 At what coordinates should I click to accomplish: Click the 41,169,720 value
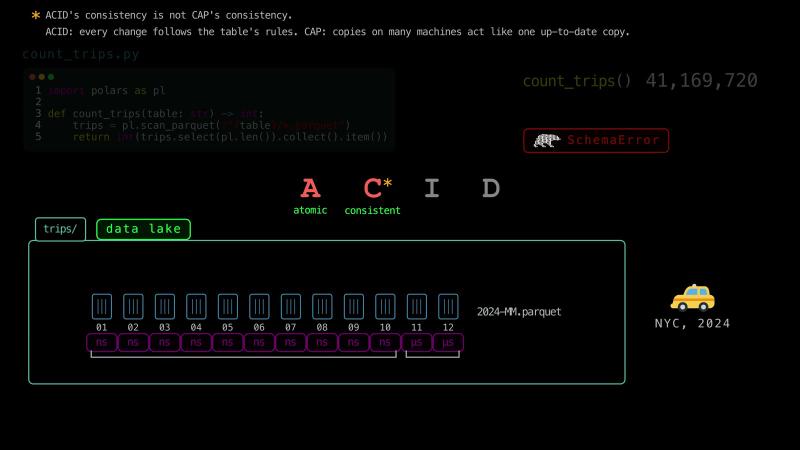tap(702, 81)
